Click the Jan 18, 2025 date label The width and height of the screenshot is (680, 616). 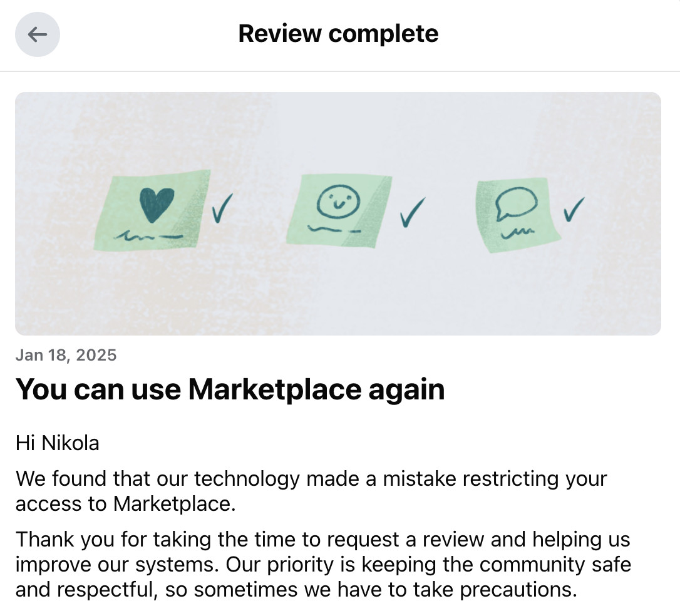click(66, 355)
